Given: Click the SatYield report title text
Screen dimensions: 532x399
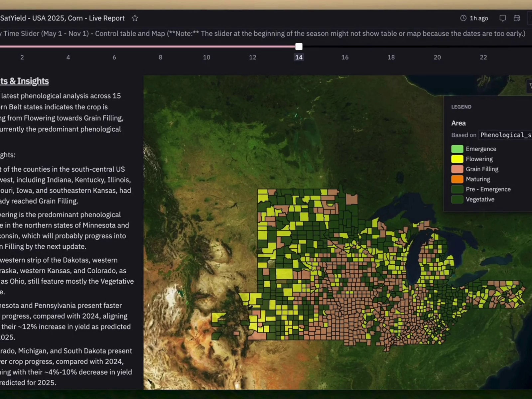Looking at the screenshot, I should [62, 18].
